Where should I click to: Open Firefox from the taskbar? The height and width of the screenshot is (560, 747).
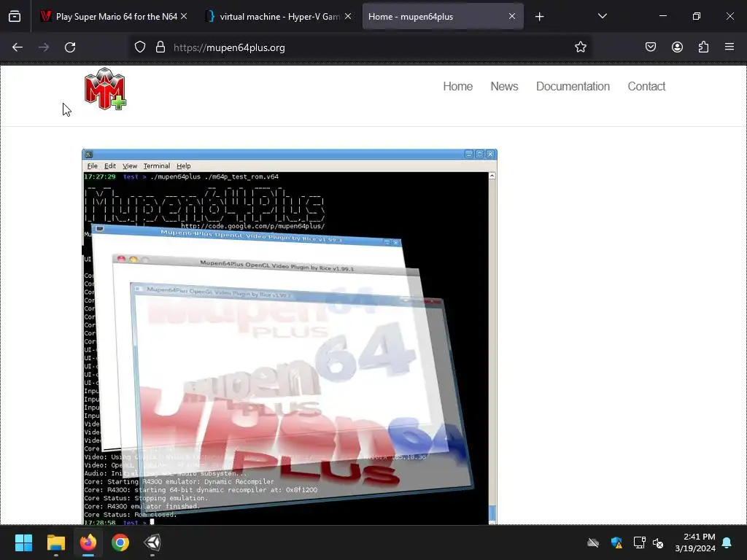tap(88, 542)
